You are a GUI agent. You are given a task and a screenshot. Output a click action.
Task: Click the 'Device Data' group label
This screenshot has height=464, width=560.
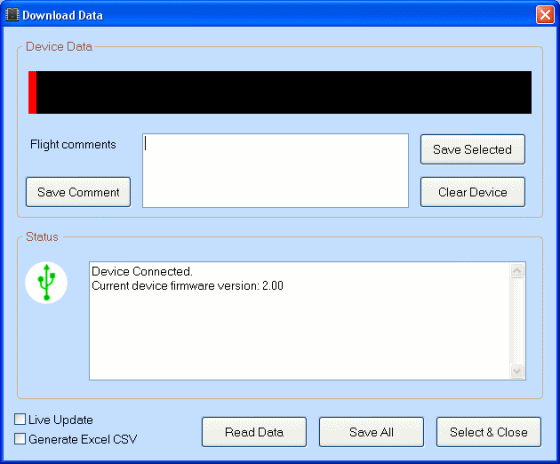click(x=59, y=46)
